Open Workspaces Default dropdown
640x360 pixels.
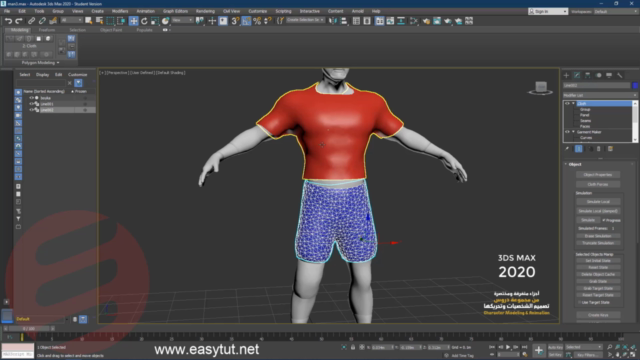(x=615, y=11)
